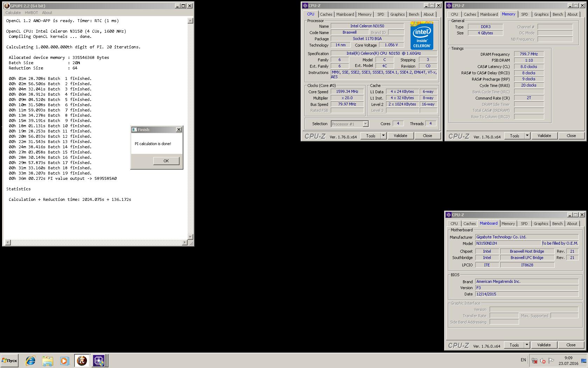Screen dimensions: 588x368
Task: Click the taskbar clock showing 9:09
Action: click(x=568, y=361)
